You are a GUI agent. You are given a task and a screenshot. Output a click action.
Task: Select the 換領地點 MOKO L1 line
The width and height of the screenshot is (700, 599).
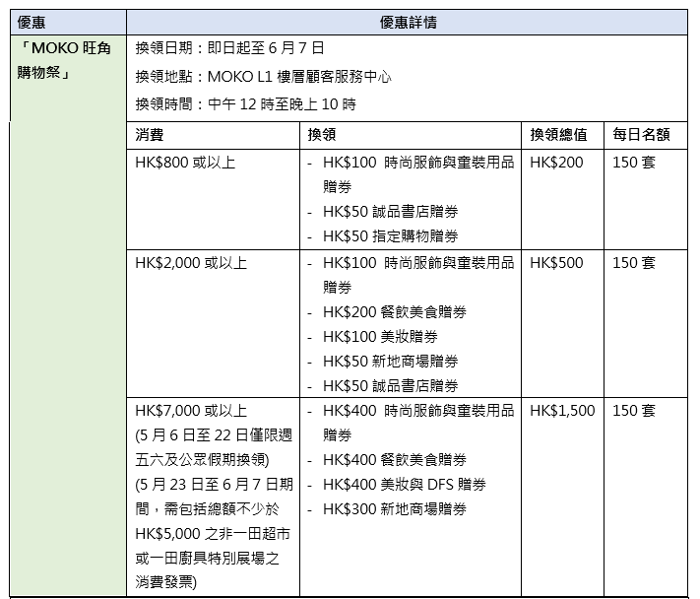click(x=263, y=76)
